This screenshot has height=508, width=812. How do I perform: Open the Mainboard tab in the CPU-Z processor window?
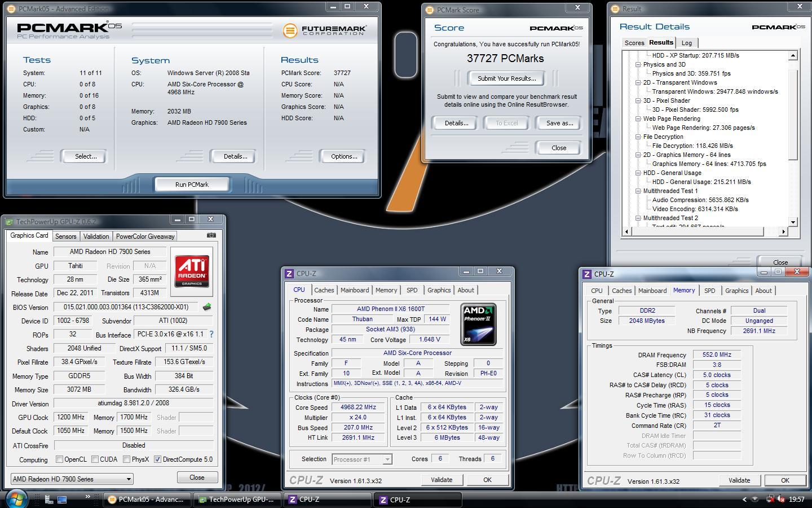[x=355, y=290]
